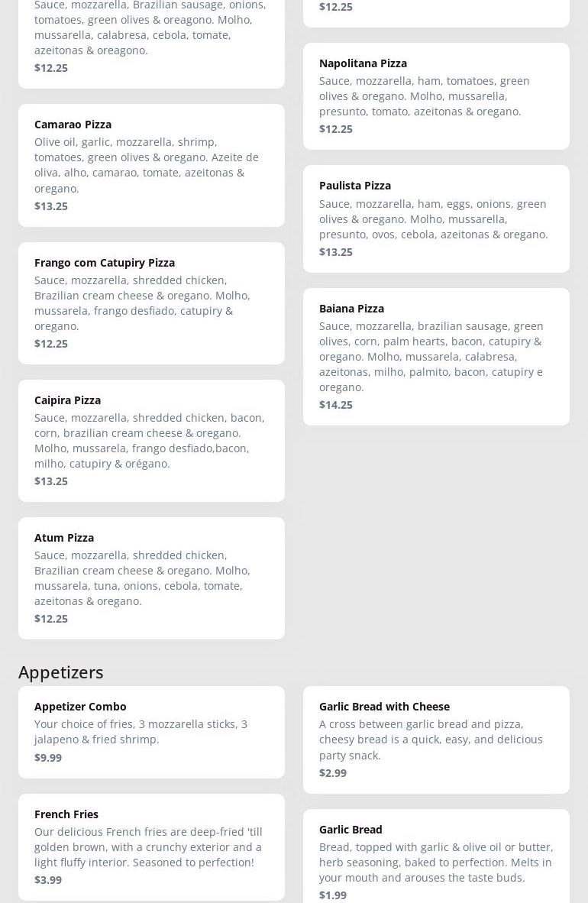This screenshot has height=903, width=588.
Task: Choose the Caipira Pizza item
Action: 151,440
